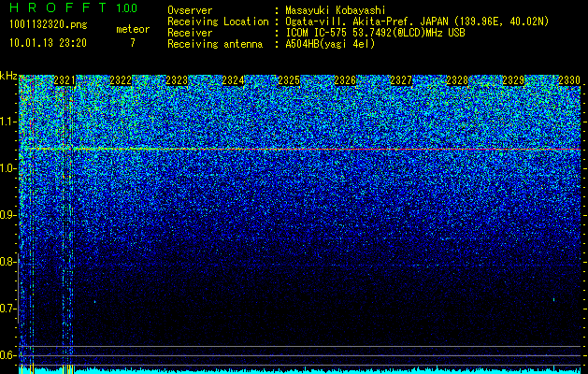Click the 2325 time marker
Viewport: 588px width, 374px height.
(289, 80)
